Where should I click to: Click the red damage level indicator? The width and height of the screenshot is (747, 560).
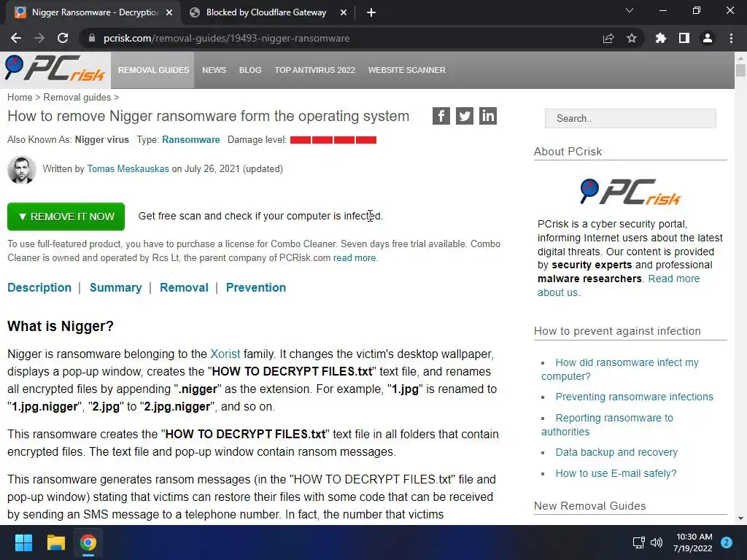coord(333,140)
